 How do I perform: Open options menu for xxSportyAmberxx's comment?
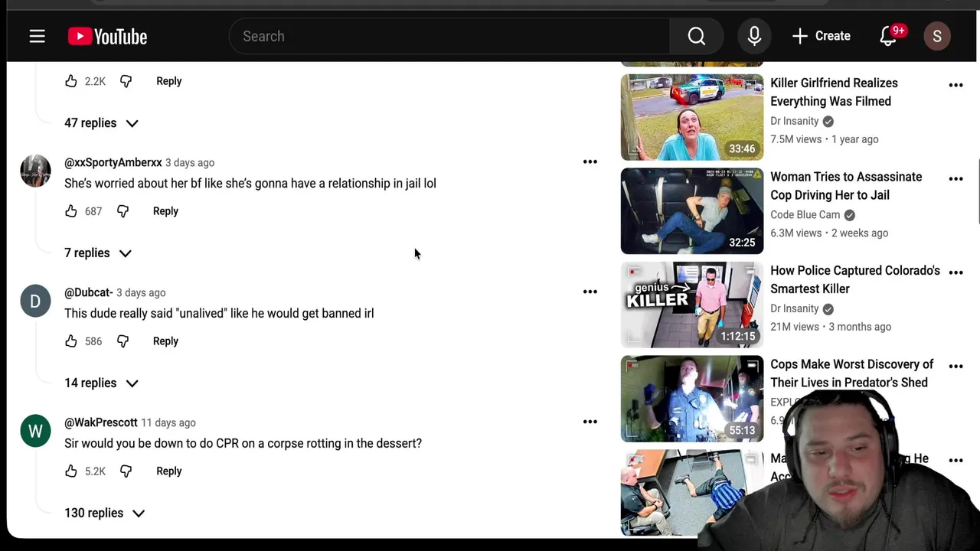click(590, 161)
